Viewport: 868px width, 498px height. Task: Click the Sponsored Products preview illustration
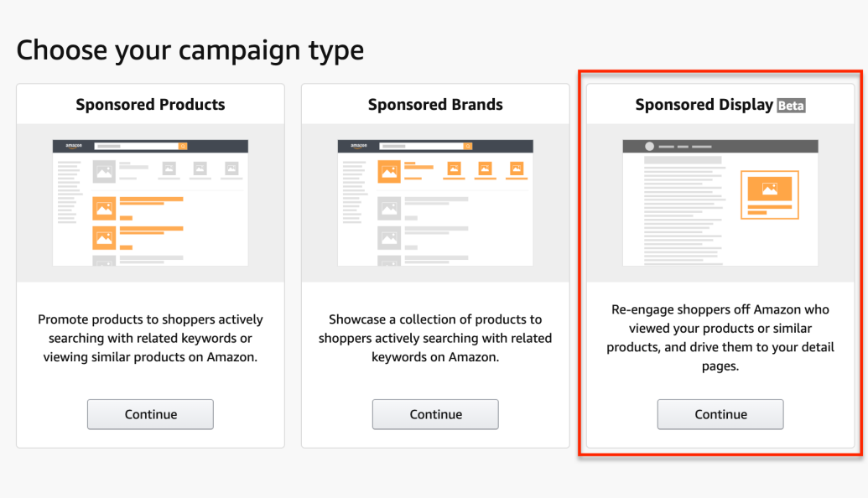[x=150, y=203]
